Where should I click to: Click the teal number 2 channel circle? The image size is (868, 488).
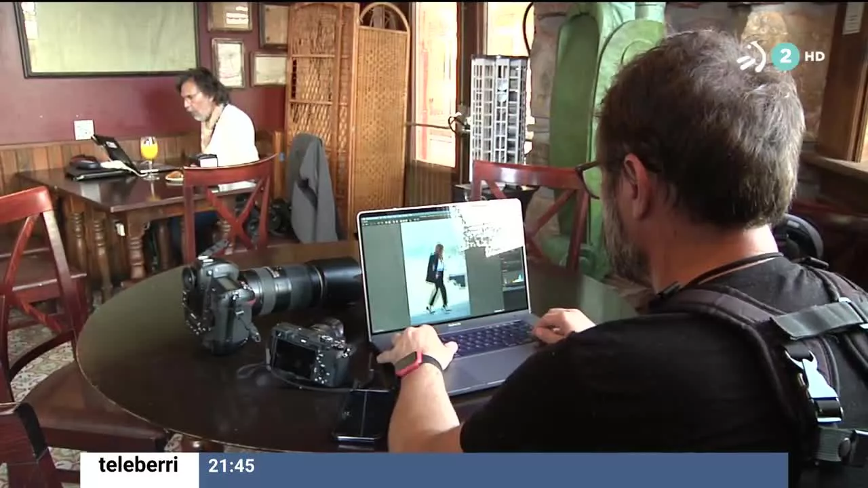[785, 57]
